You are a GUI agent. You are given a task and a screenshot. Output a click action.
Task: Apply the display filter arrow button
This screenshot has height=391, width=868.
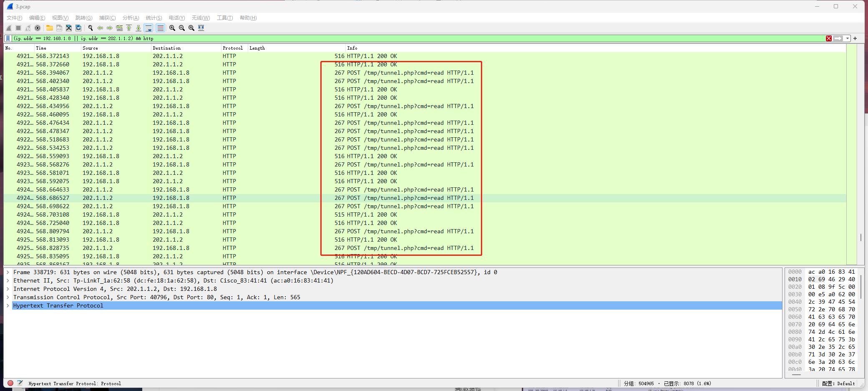point(838,38)
